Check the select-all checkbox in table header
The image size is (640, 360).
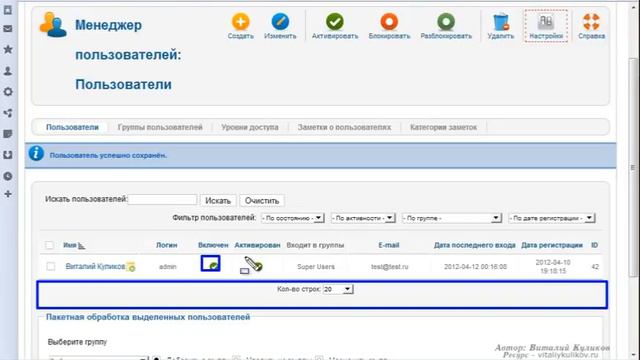(49, 245)
